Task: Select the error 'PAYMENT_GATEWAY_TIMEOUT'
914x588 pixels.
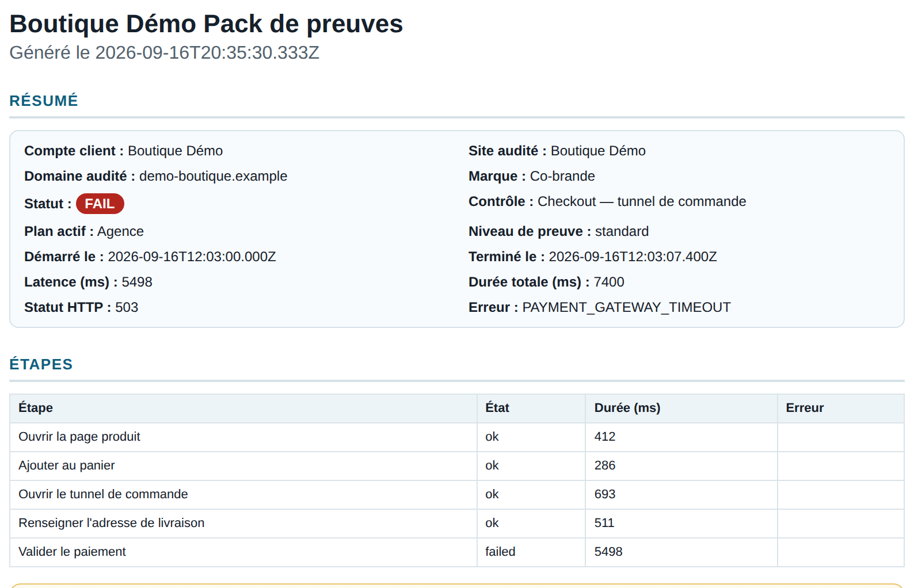Action: (626, 307)
